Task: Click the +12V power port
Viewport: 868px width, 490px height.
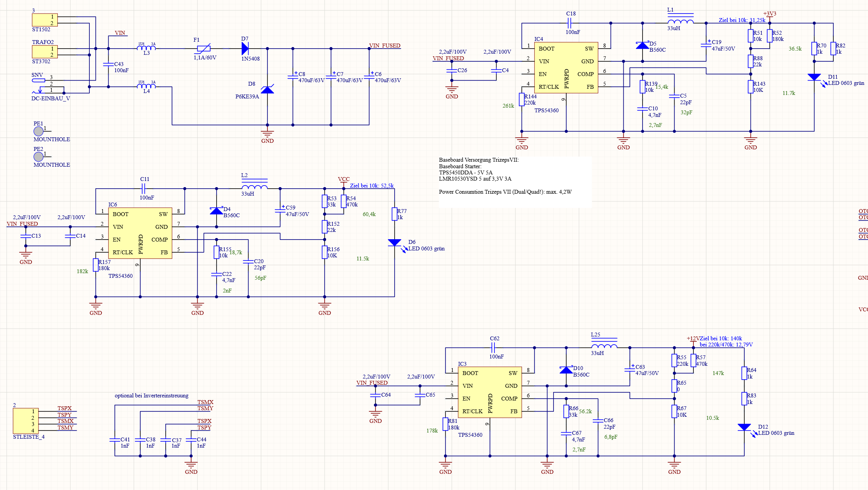Action: 693,341
